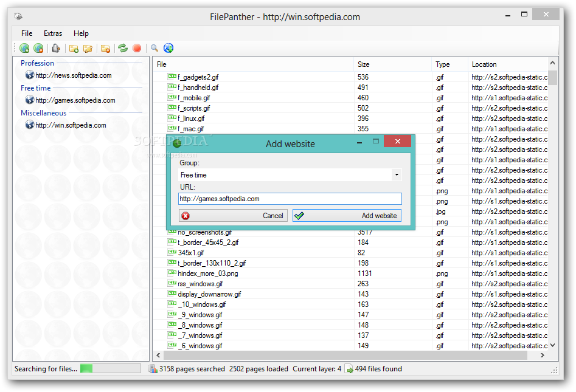The image size is (576, 392).
Task: Select the _10_windows.gif file row
Action: (350, 304)
